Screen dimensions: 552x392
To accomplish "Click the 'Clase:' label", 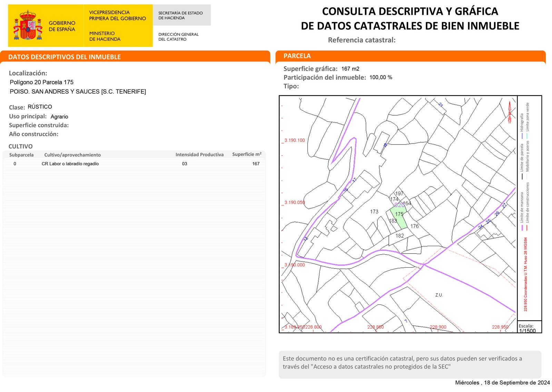I will (x=17, y=107).
